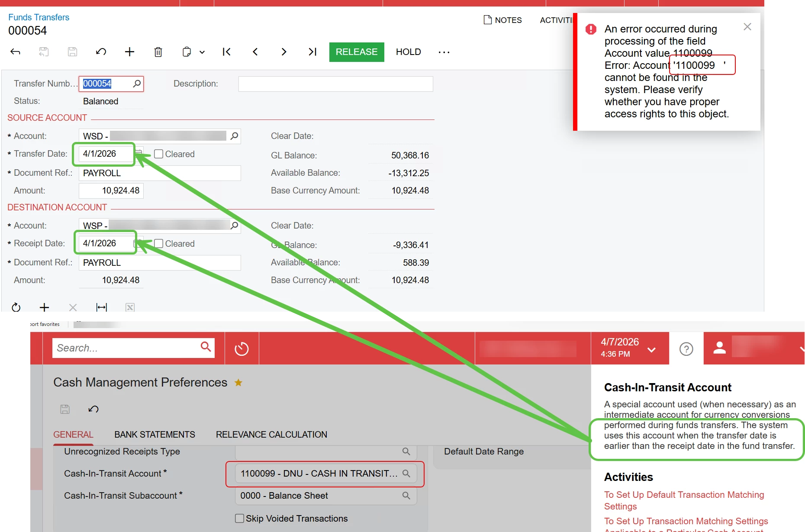The height and width of the screenshot is (532, 805).
Task: Open the Unrecognized Receipts Type lookup
Action: 406,451
